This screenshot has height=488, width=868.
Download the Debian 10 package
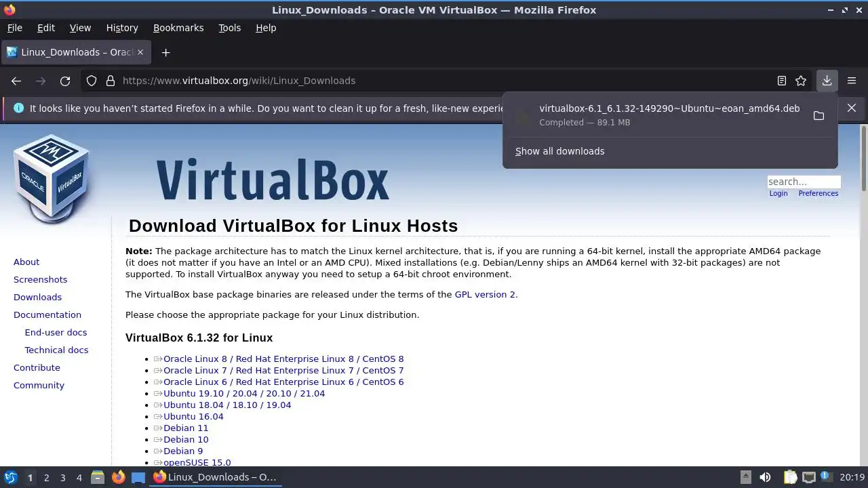186,440
